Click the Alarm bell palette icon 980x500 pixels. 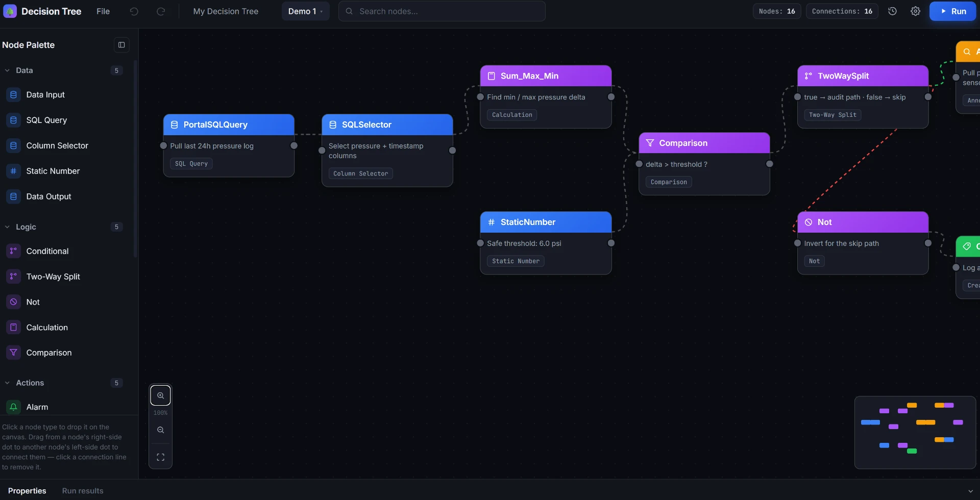(x=13, y=407)
